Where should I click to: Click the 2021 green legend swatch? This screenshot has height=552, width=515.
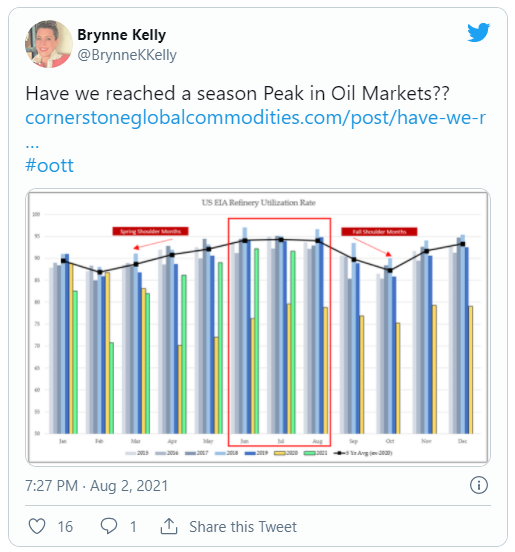[309, 453]
